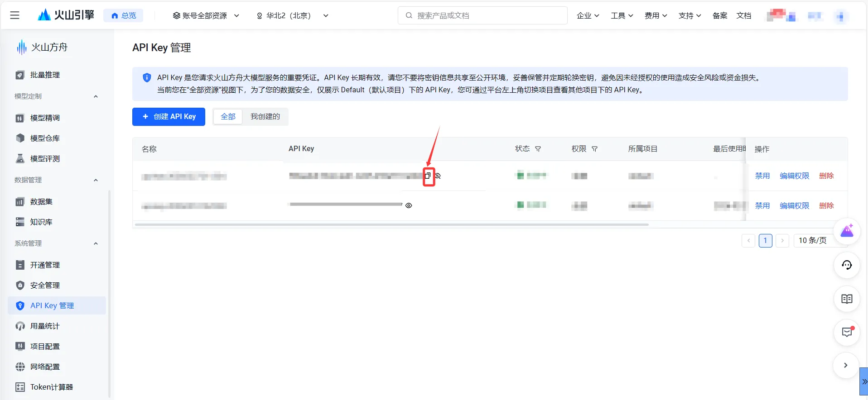Click 编辑权限 for the second API key
The height and width of the screenshot is (400, 868).
795,205
